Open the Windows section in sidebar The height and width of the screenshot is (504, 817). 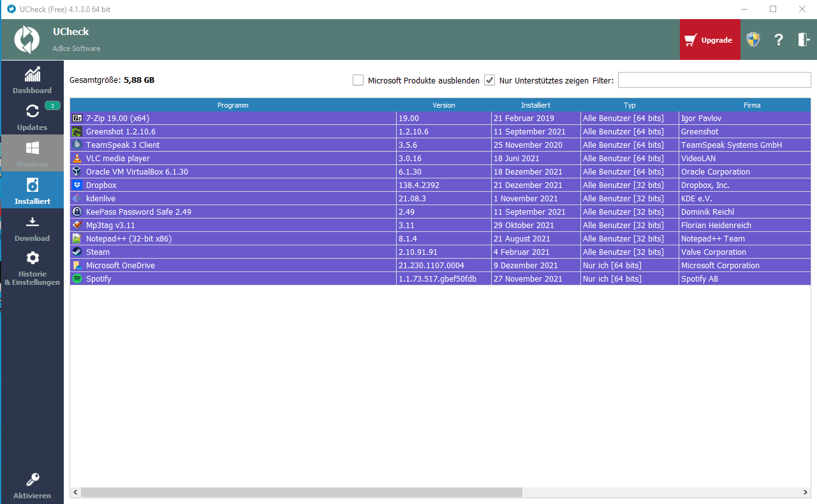point(32,154)
